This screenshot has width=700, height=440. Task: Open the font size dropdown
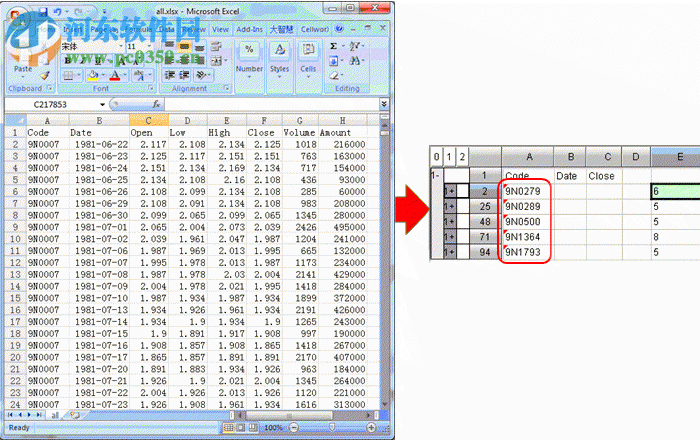pos(149,46)
